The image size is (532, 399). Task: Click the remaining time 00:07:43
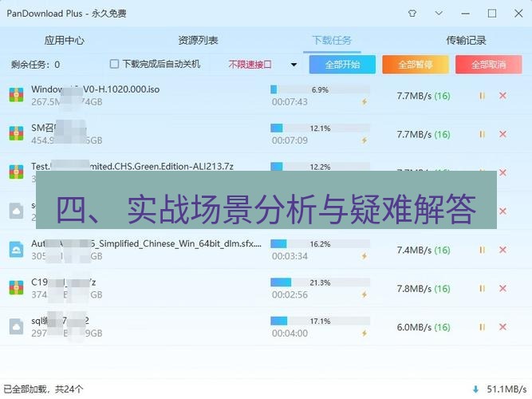pyautogui.click(x=290, y=102)
